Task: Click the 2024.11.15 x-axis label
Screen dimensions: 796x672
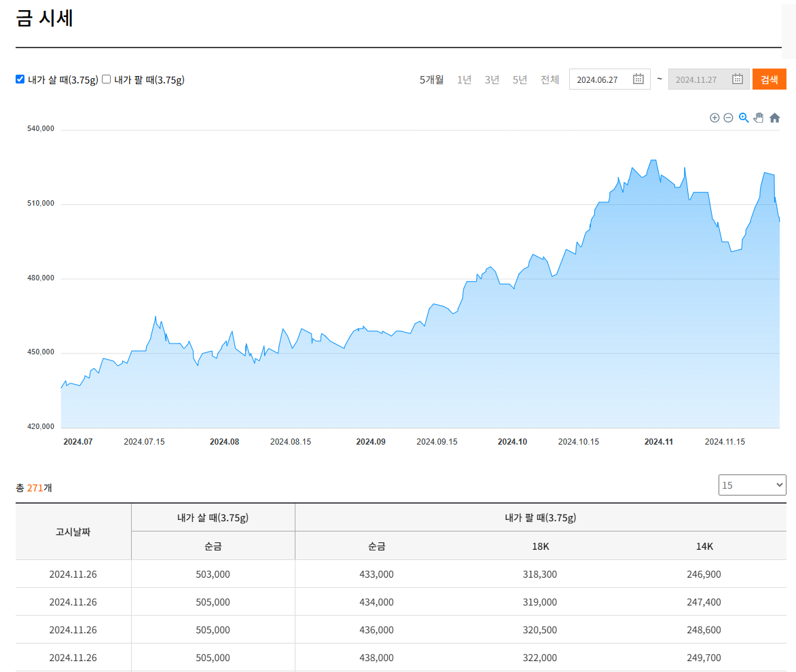Action: click(725, 442)
